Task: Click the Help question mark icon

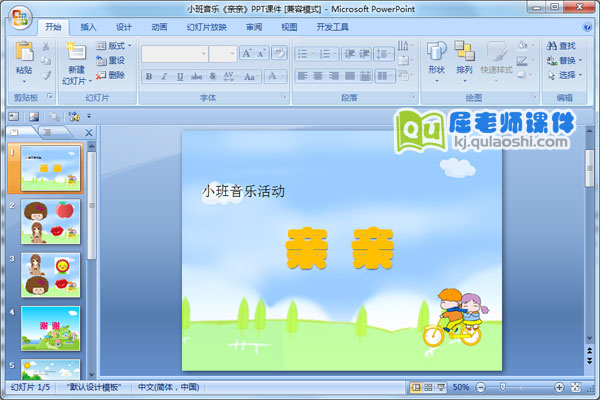Action: (x=587, y=27)
